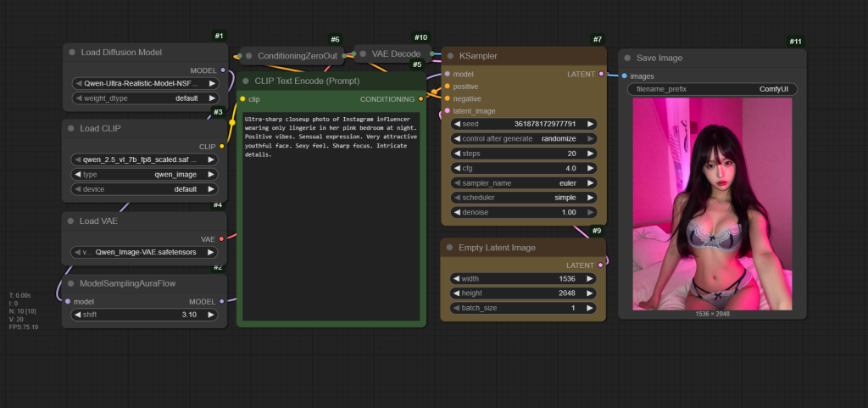Expand the collapsed VAE Decode node

363,54
